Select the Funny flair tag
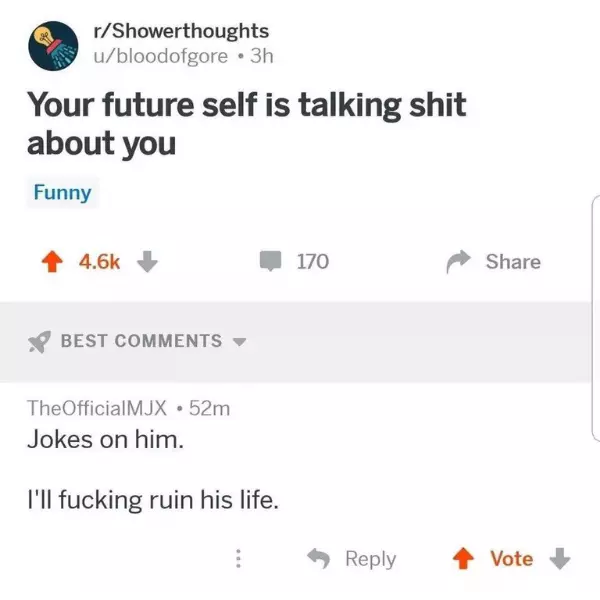The width and height of the screenshot is (600, 600). click(62, 192)
